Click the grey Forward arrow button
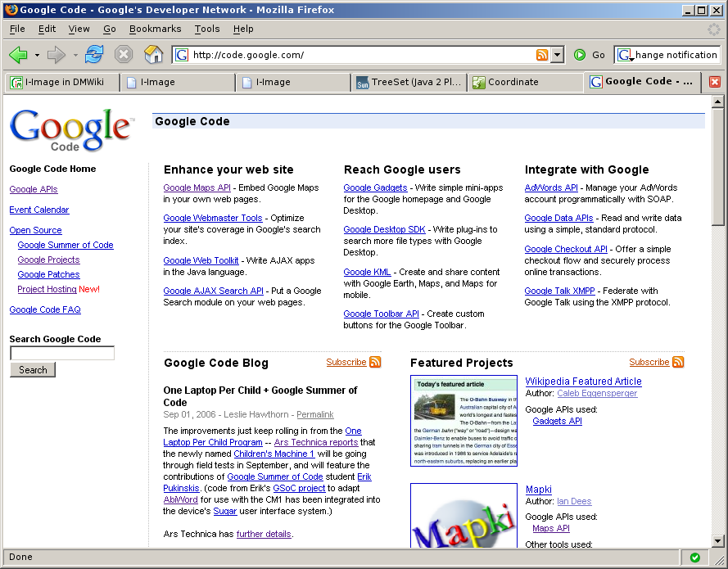Viewport: 728px width, 569px height. (x=57, y=55)
